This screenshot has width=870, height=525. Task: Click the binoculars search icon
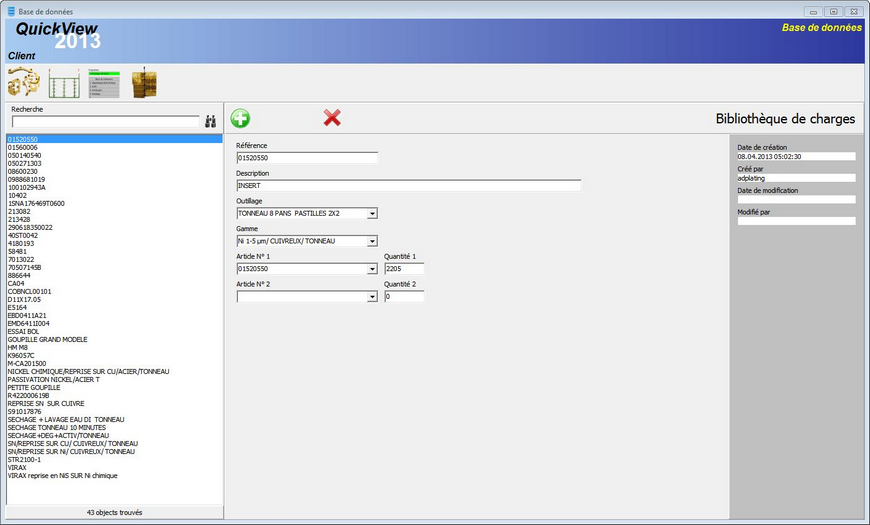point(210,122)
